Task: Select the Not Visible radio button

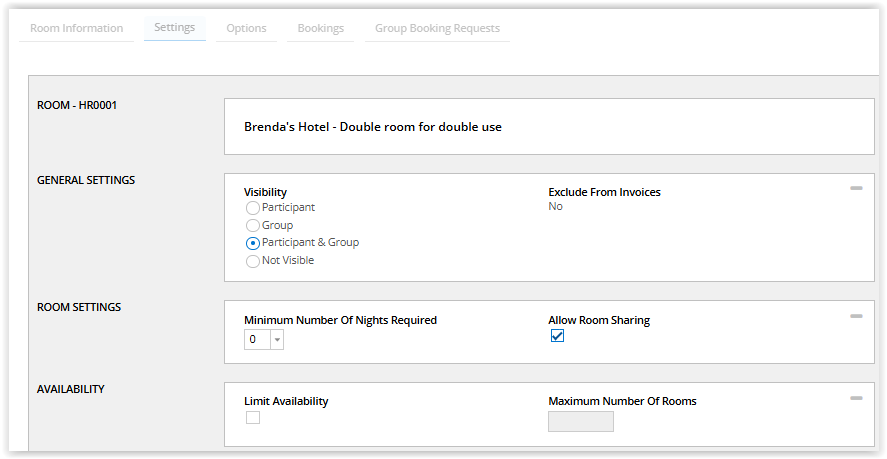Action: coord(253,261)
